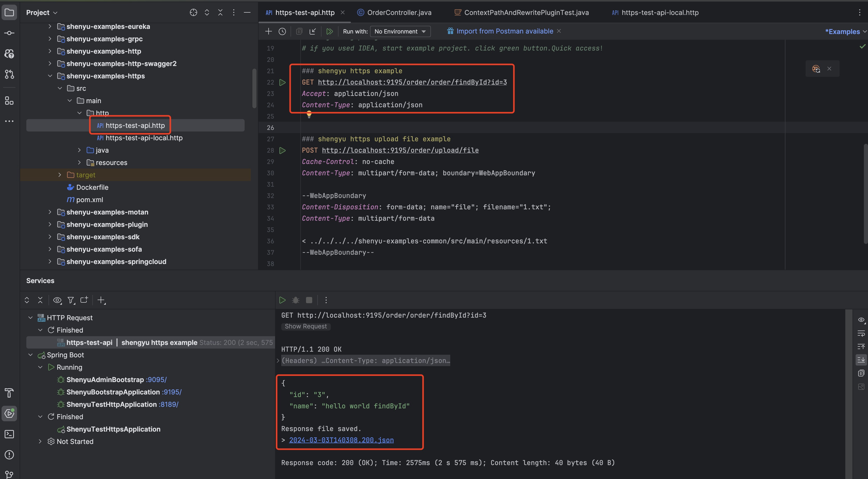Switch to the https-test-api-local.http tab
Image resolution: width=868 pixels, height=479 pixels.
tap(660, 12)
